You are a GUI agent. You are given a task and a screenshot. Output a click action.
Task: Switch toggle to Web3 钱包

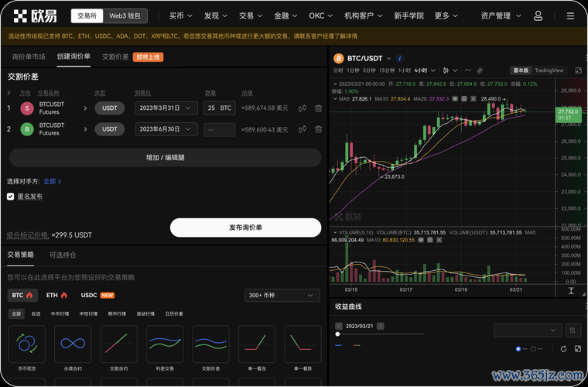[x=125, y=15]
